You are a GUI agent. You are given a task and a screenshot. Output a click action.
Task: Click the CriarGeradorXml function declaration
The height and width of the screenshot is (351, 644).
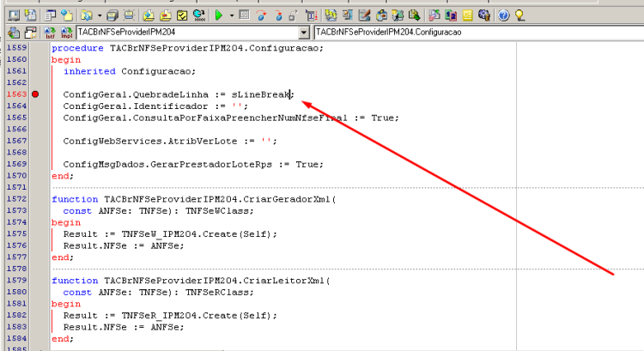[x=194, y=199]
